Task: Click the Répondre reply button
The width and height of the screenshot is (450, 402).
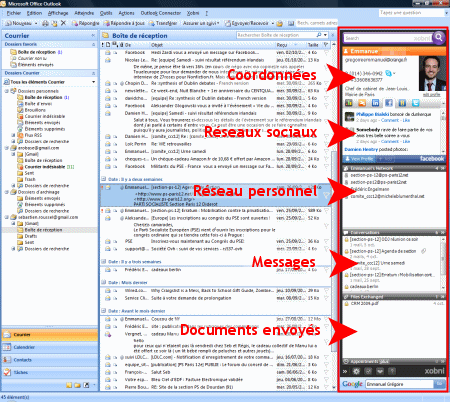Action: [x=85, y=23]
